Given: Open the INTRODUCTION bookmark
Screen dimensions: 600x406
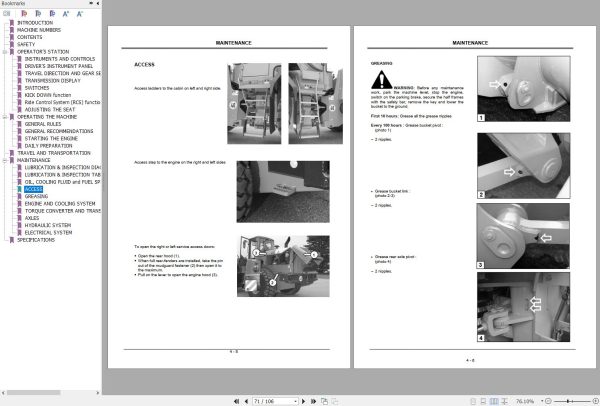Looking at the screenshot, I should tap(35, 23).
